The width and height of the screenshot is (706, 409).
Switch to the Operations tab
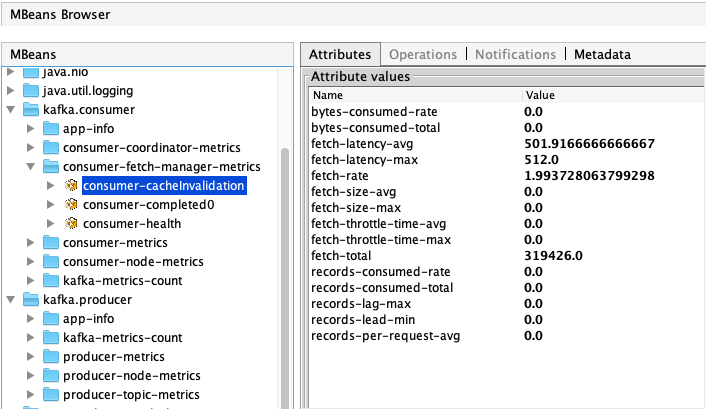pos(423,55)
